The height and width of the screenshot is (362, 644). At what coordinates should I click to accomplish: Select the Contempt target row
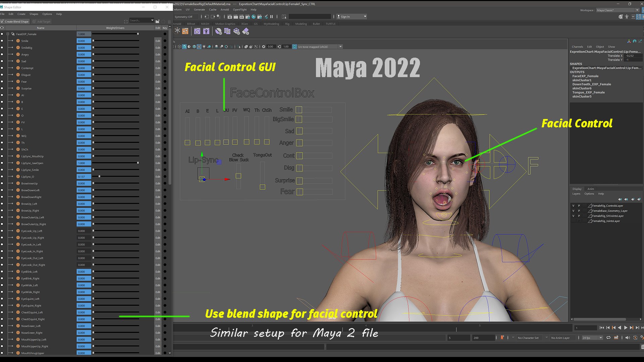point(27,68)
